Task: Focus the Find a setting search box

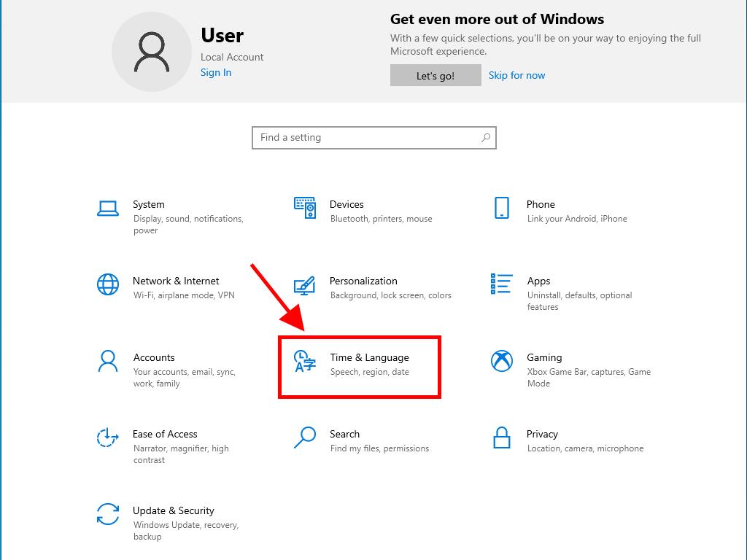Action: tap(365, 138)
